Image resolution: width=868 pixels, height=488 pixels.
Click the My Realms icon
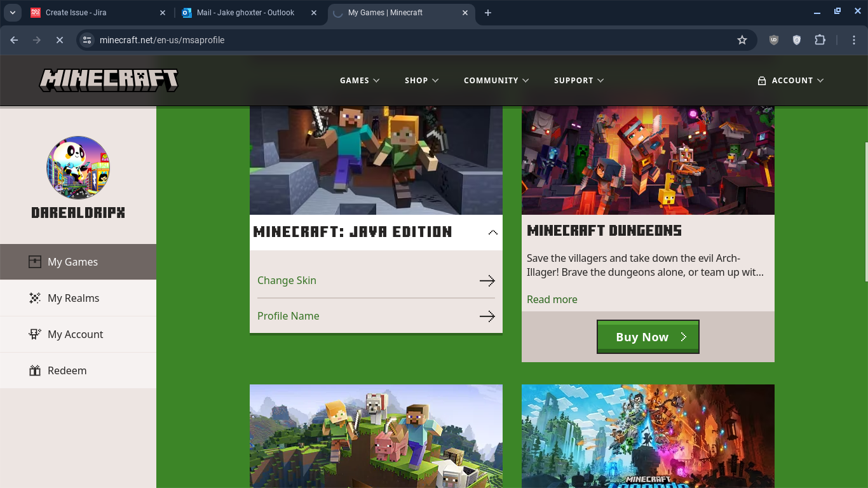pyautogui.click(x=35, y=298)
